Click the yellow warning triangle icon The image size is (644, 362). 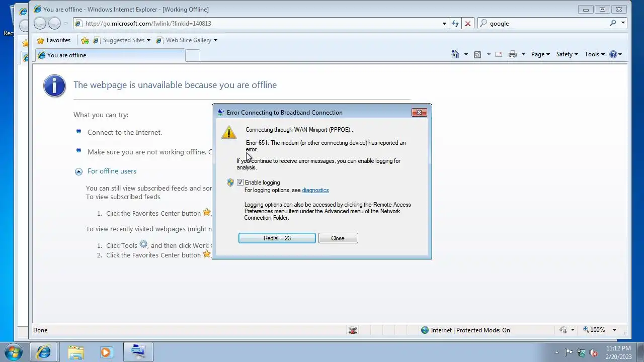(x=229, y=132)
